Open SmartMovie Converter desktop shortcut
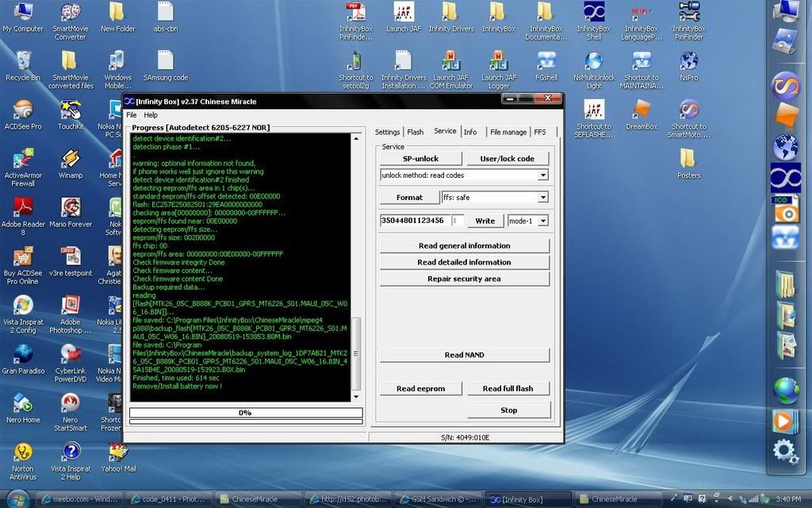Viewport: 812px width, 508px height. point(71,21)
